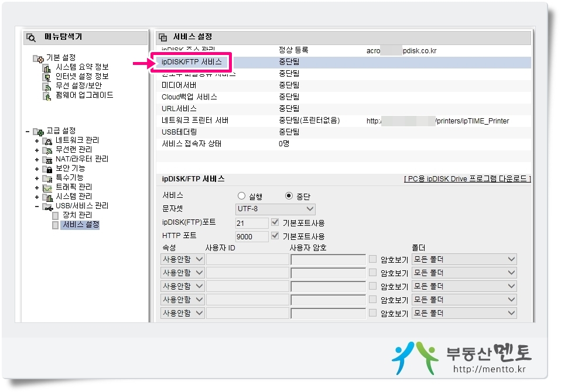Click the NAT/라우터 관리 folder icon
The image size is (561, 392).
[x=47, y=159]
